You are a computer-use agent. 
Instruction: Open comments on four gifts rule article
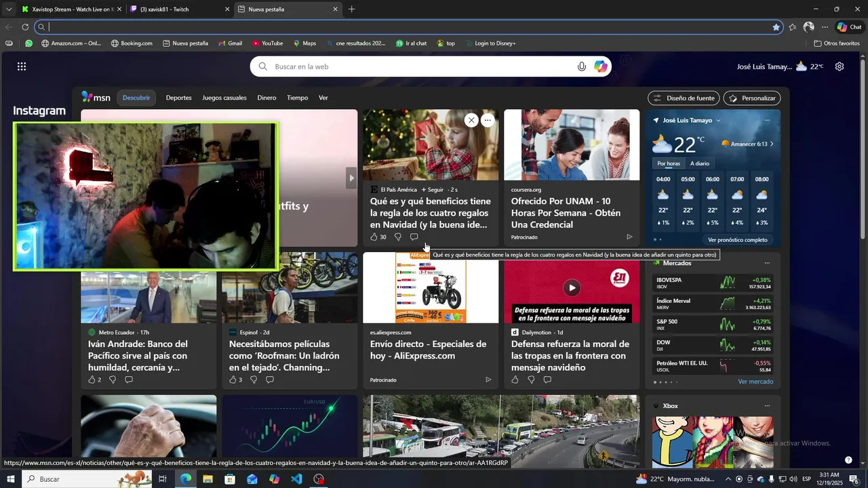pyautogui.click(x=414, y=237)
